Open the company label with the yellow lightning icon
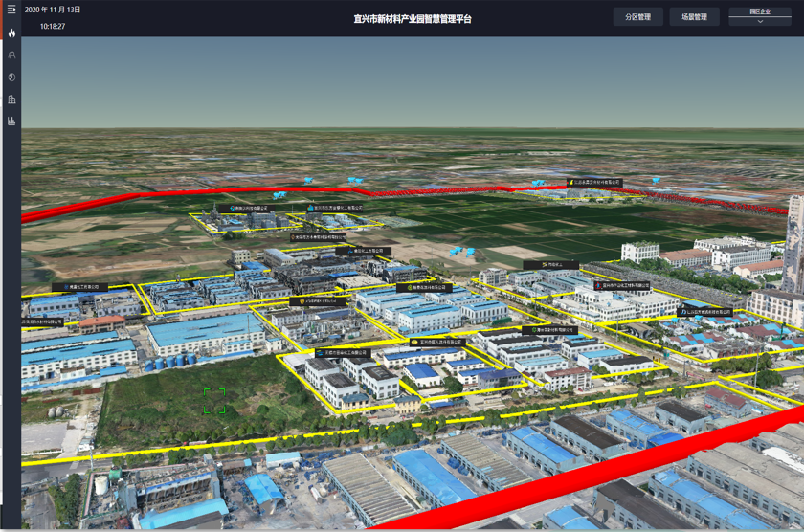This screenshot has width=804, height=532. 595,183
